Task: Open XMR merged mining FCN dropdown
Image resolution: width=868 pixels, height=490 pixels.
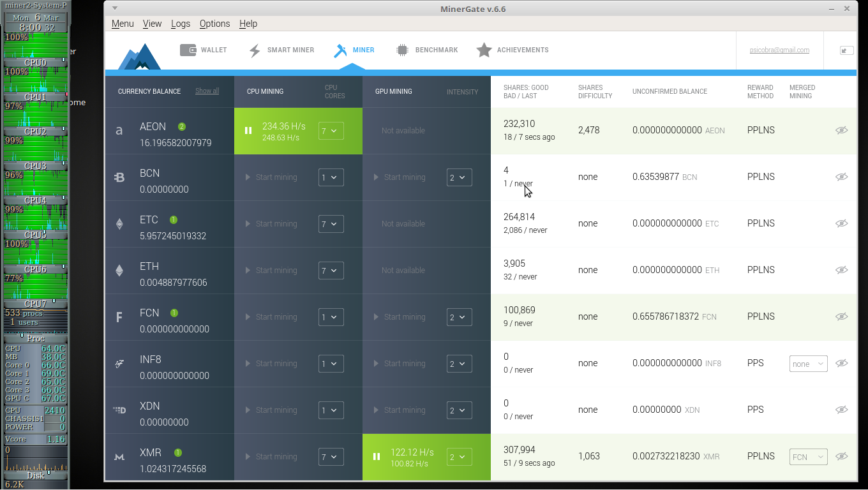Action: coord(809,457)
